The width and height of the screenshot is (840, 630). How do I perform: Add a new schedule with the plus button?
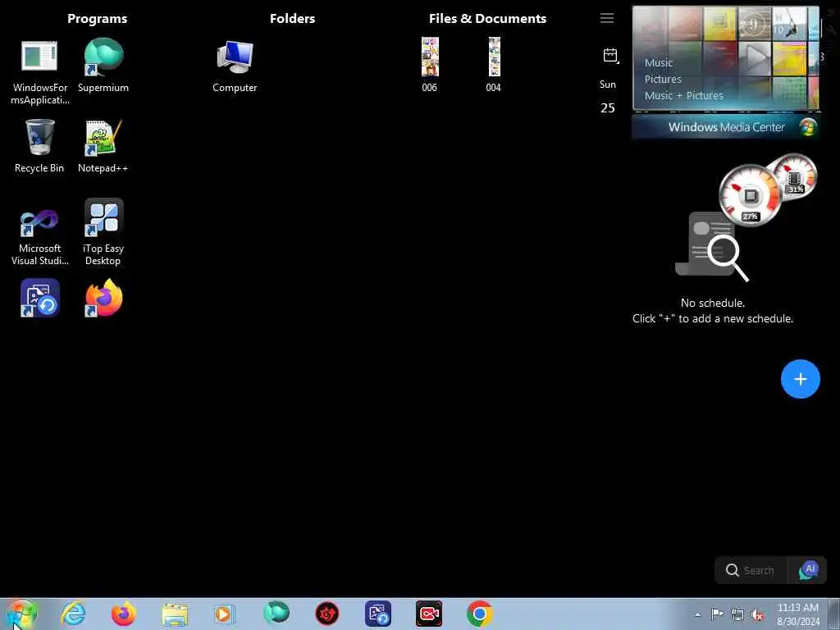[801, 379]
